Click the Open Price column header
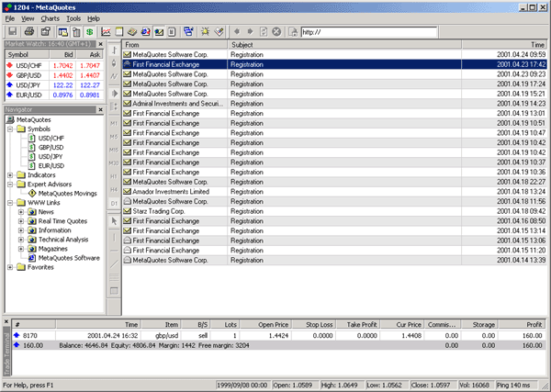The width and height of the screenshot is (551, 392). coord(266,325)
